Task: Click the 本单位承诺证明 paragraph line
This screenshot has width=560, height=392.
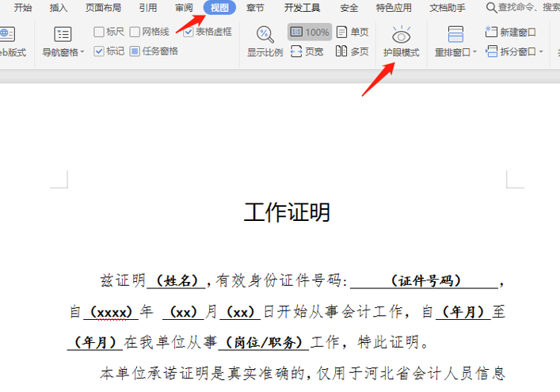Action: [x=303, y=374]
